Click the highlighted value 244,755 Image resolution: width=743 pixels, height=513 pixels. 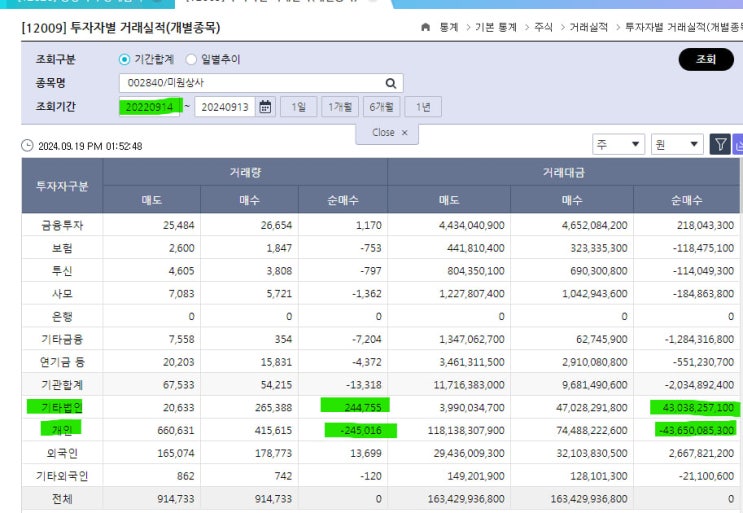363,407
